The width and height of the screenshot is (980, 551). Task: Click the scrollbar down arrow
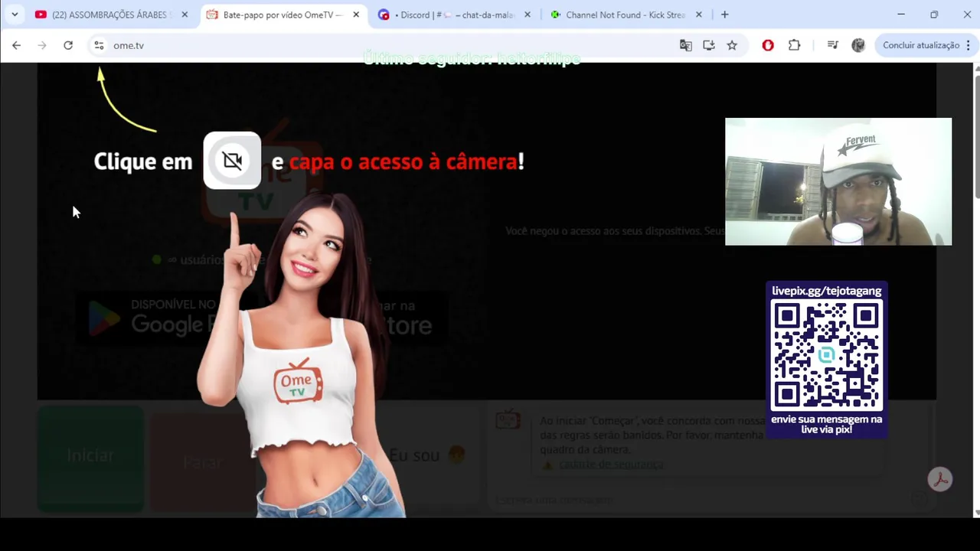pyautogui.click(x=977, y=513)
